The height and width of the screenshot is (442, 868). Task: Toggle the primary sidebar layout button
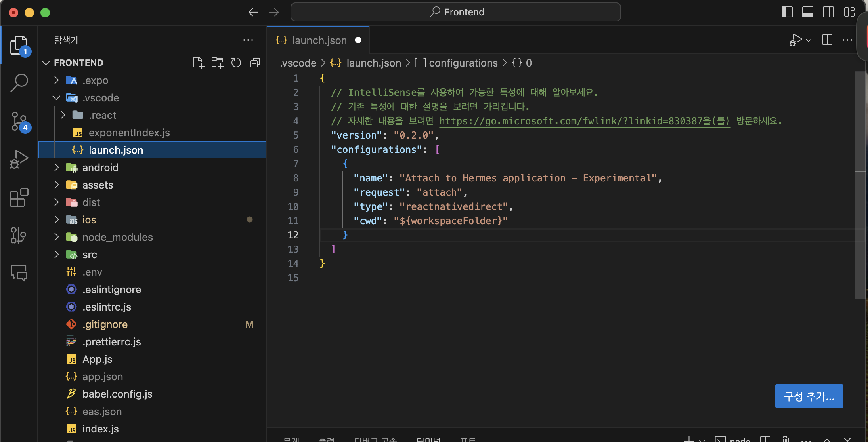pos(787,12)
